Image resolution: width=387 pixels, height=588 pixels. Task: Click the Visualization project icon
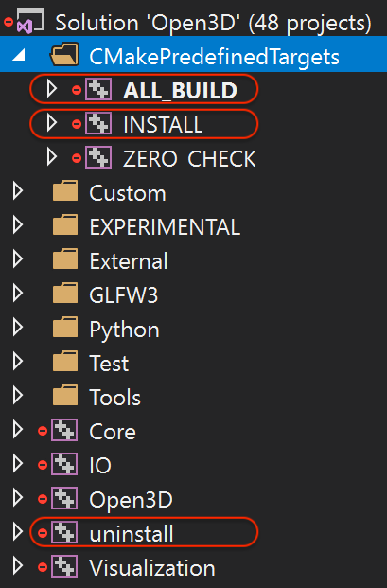tap(64, 566)
